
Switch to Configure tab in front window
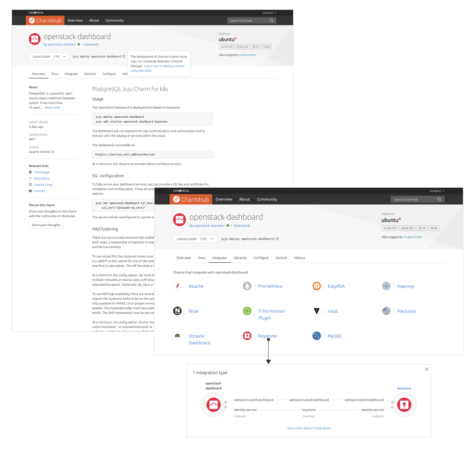[261, 258]
